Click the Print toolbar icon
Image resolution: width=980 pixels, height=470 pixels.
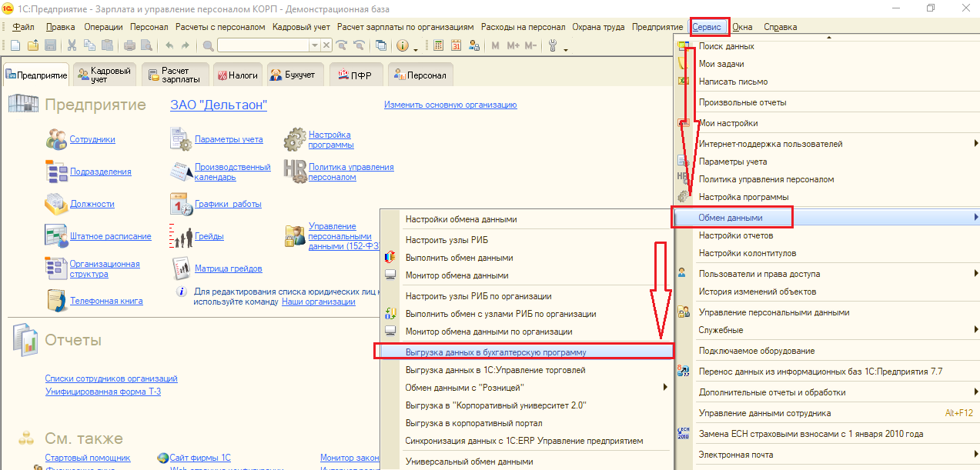129,45
